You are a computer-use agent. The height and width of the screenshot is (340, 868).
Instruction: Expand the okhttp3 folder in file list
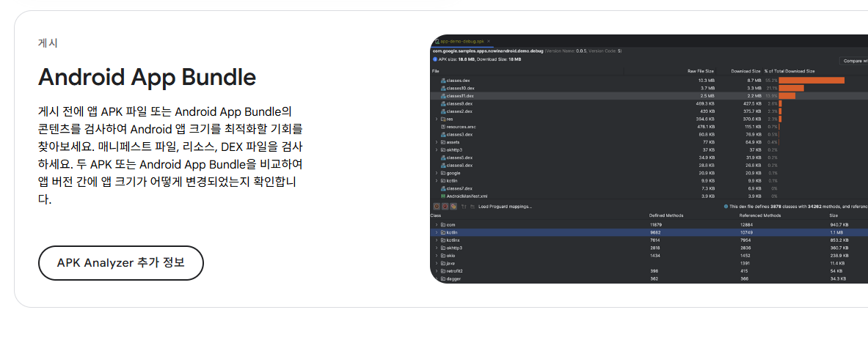pyautogui.click(x=437, y=149)
